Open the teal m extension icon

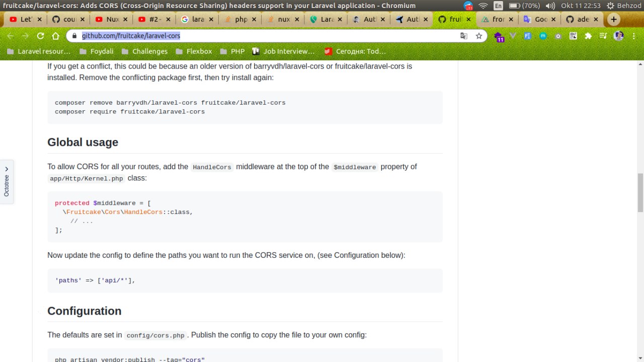tap(543, 36)
